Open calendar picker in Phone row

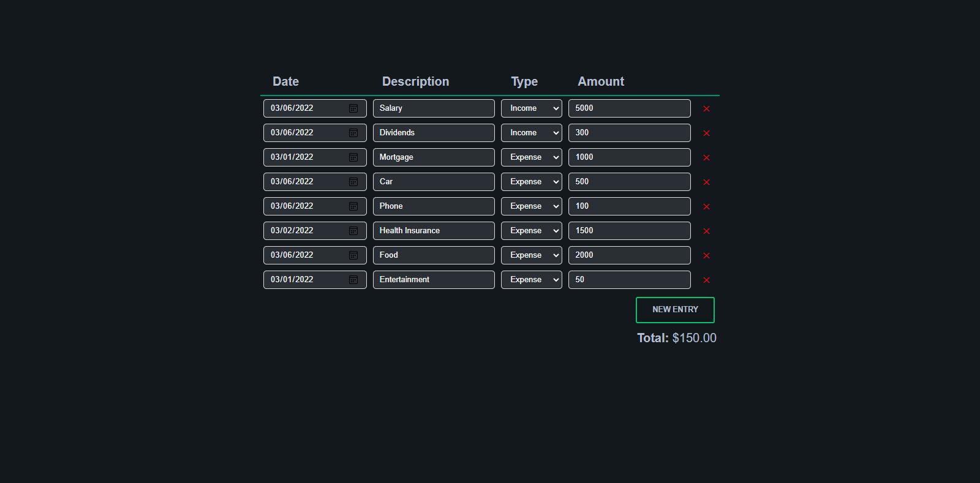pos(353,206)
